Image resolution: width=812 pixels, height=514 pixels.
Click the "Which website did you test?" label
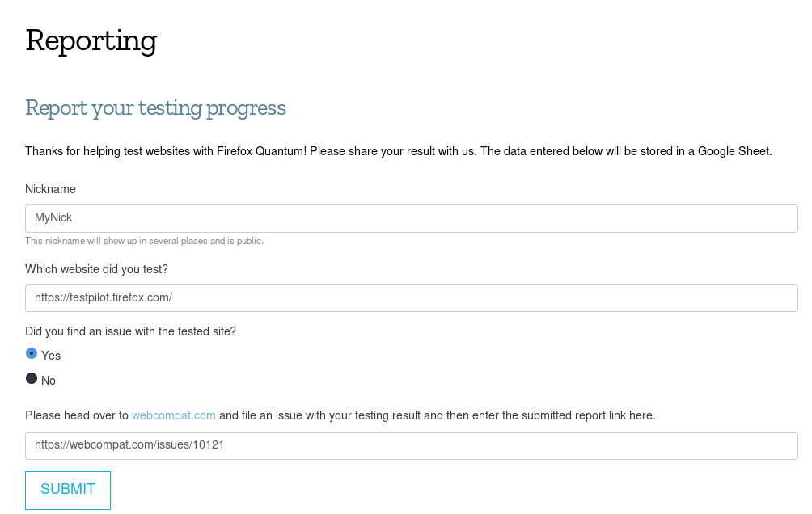click(x=96, y=268)
